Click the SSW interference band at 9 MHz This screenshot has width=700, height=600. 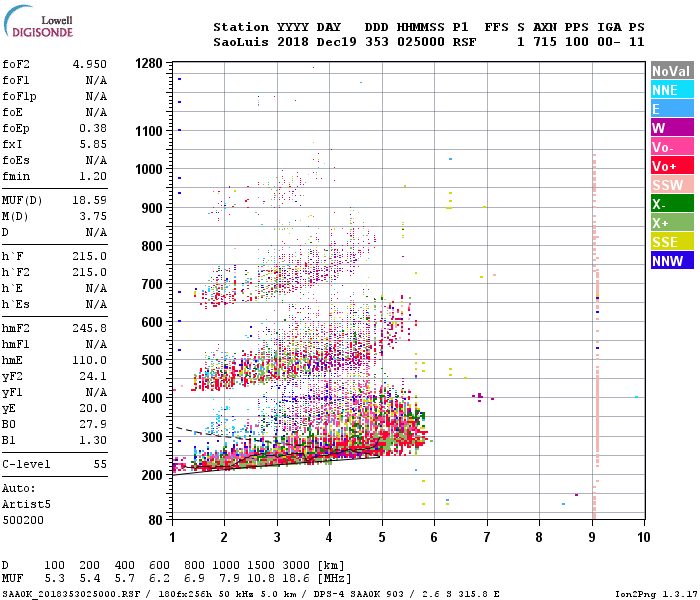click(595, 335)
